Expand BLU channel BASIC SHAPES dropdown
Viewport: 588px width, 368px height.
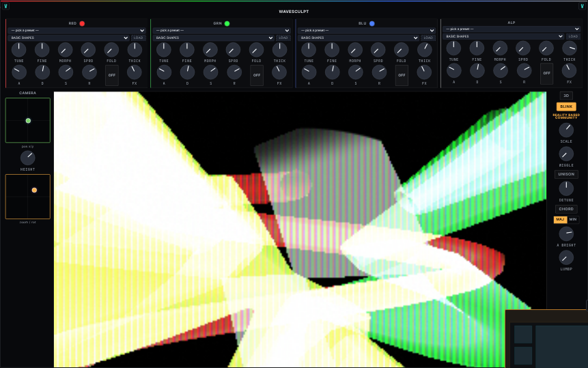click(x=359, y=38)
